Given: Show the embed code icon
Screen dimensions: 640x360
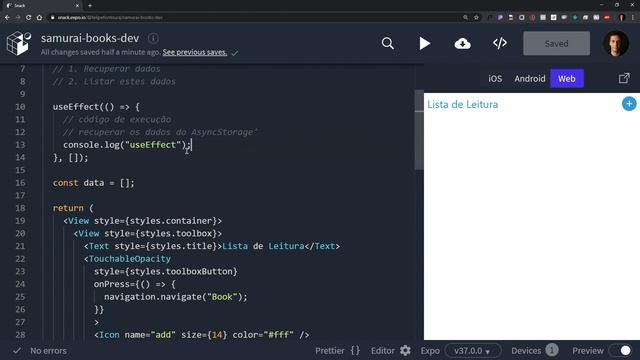Looking at the screenshot, I should click(500, 43).
